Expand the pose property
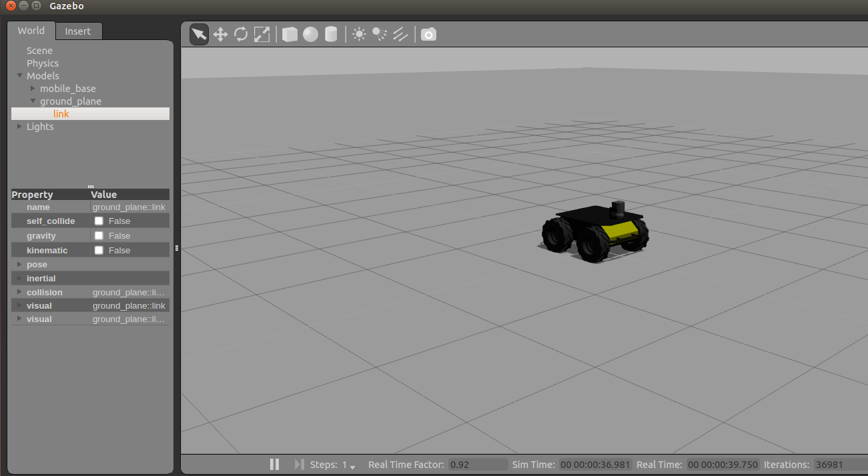Viewport: 868px width, 476px height. 19,265
